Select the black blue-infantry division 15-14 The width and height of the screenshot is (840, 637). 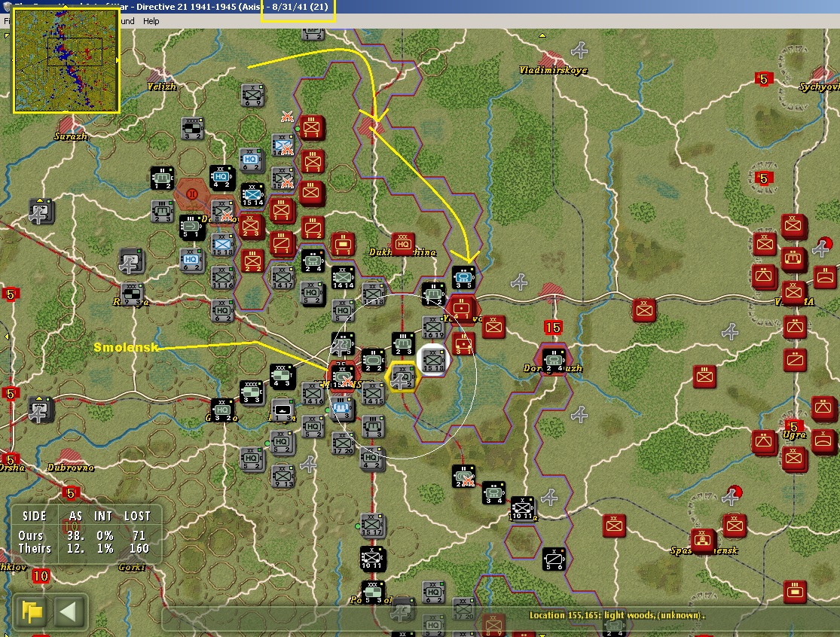coord(252,195)
